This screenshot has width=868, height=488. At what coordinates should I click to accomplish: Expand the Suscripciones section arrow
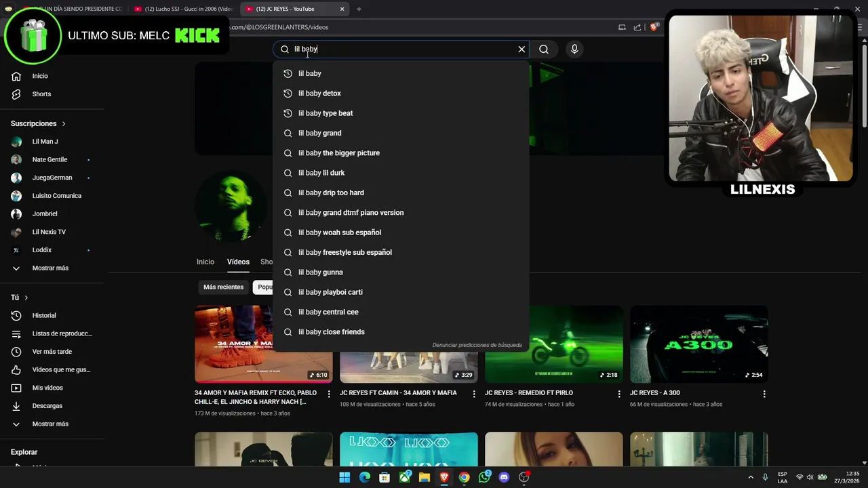tap(64, 124)
